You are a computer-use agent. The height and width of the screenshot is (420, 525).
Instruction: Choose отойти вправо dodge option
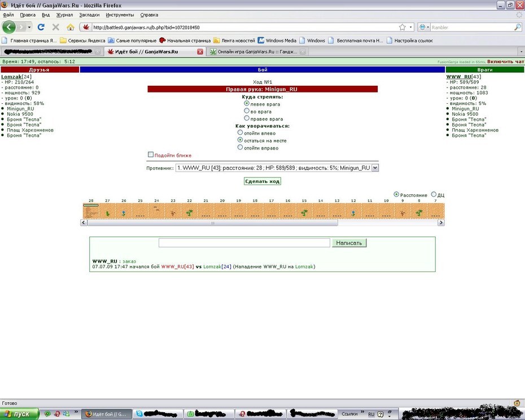[240, 147]
